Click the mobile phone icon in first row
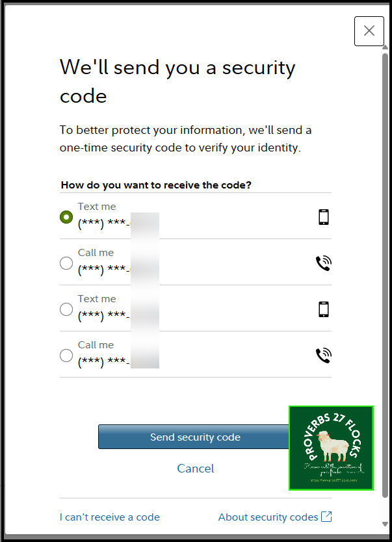The image size is (392, 542). click(x=323, y=217)
